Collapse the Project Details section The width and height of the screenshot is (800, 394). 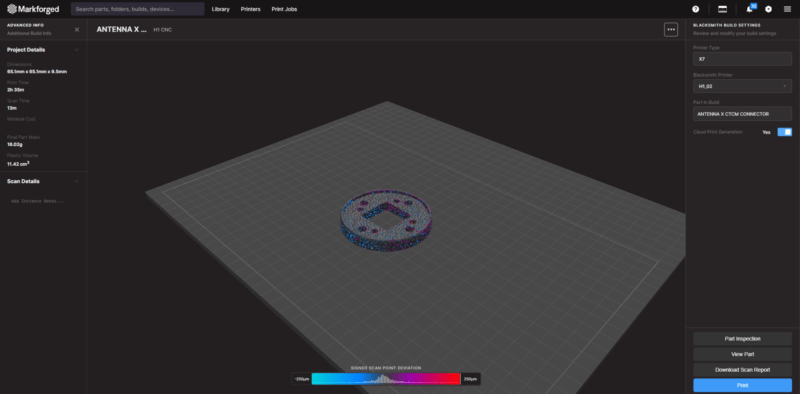77,50
